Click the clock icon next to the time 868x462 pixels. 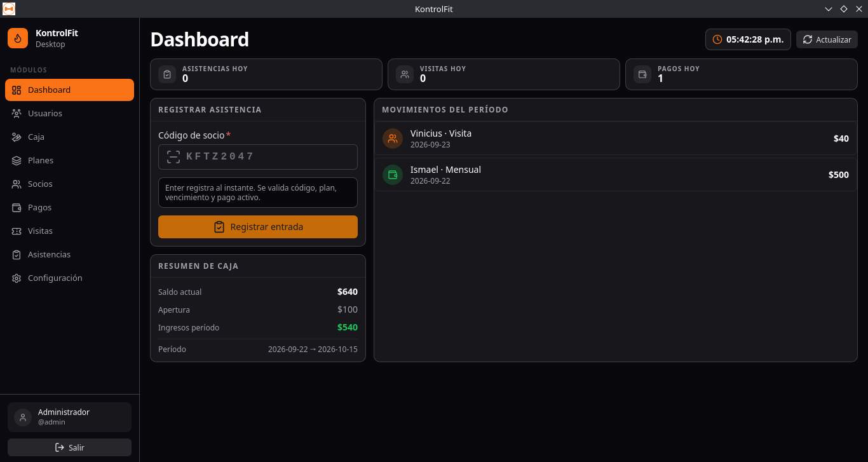tap(717, 39)
